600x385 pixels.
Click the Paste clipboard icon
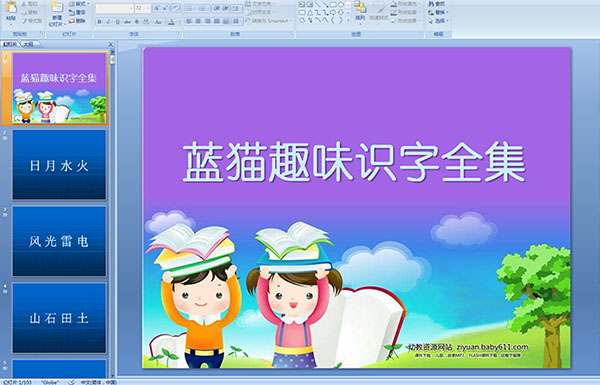coord(11,7)
